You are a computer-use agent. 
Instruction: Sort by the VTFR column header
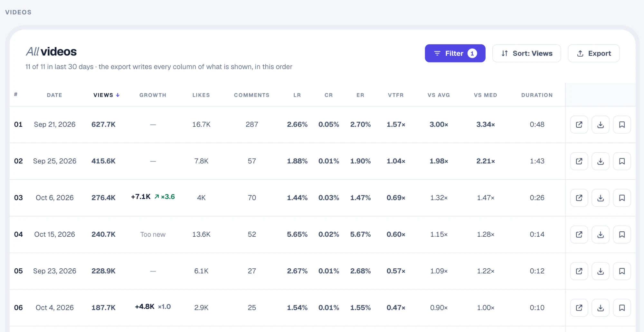pyautogui.click(x=396, y=95)
